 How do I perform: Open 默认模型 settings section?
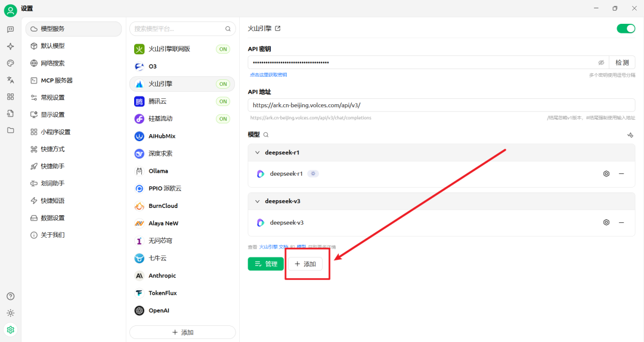tap(73, 46)
